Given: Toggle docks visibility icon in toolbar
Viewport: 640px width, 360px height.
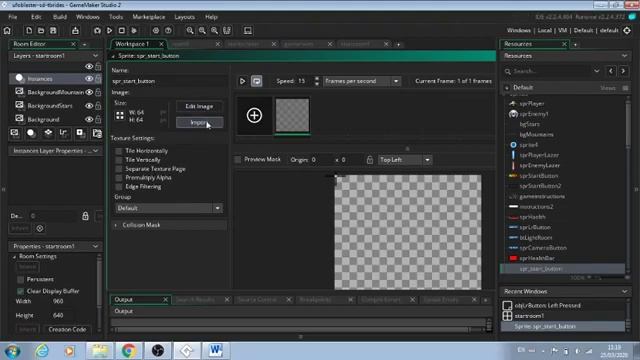Looking at the screenshot, I should (x=227, y=31).
